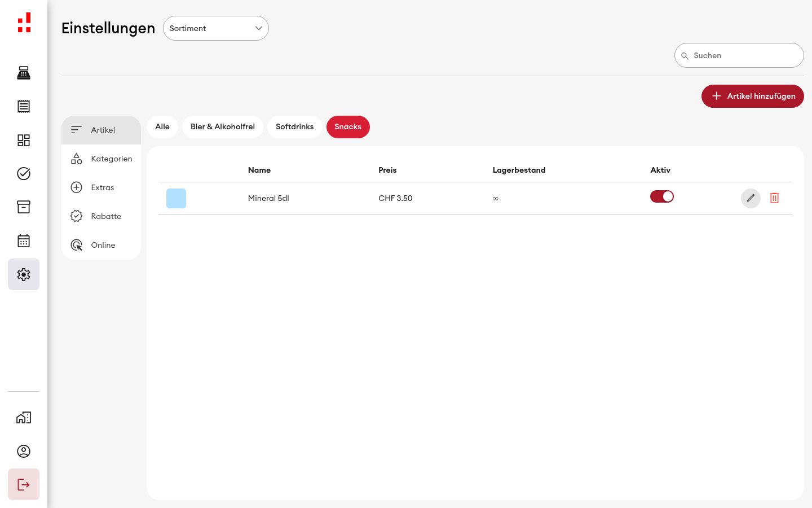Viewport: 812px width, 508px height.
Task: Focus the Suchen search field
Action: (739, 55)
